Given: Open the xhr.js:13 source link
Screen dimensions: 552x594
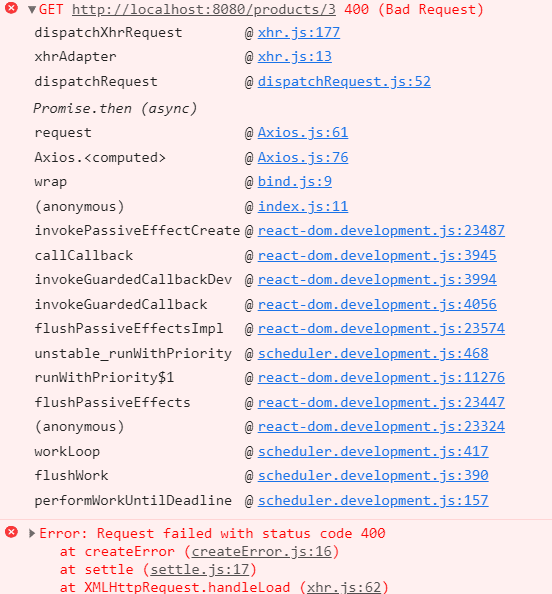Looking at the screenshot, I should 294,57.
